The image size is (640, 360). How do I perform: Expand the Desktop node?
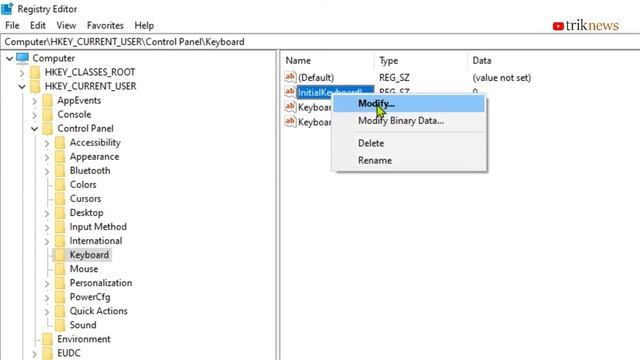click(x=47, y=213)
